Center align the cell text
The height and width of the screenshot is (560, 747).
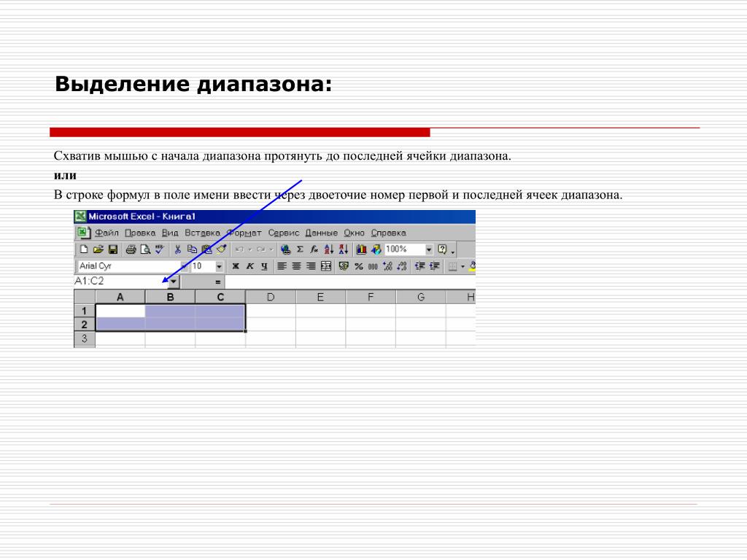pyautogui.click(x=296, y=266)
